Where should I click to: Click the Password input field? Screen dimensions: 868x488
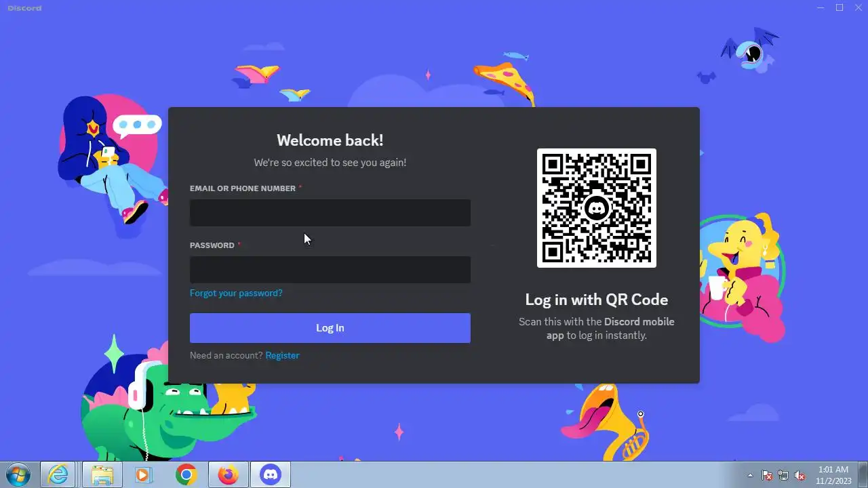coord(330,270)
